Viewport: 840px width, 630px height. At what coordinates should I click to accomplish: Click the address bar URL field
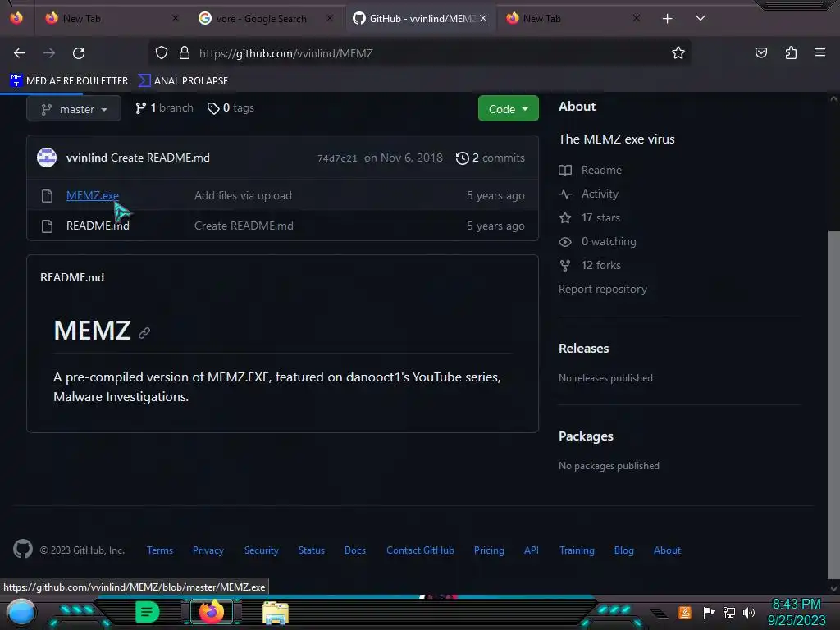[x=418, y=53]
